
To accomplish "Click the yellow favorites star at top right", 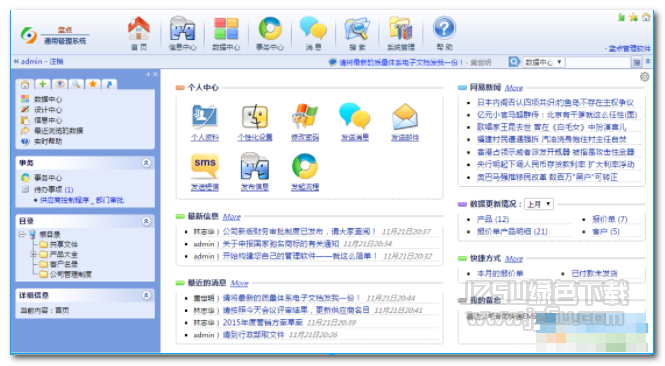I will click(634, 17).
